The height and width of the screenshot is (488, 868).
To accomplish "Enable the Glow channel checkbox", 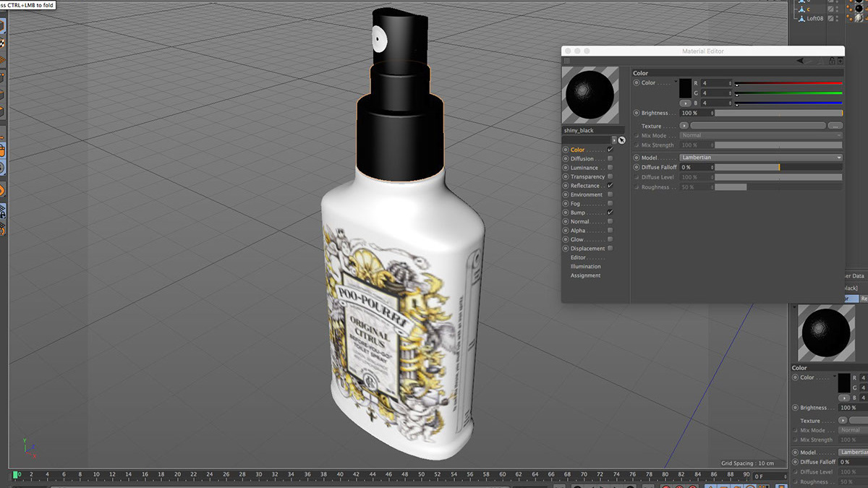I will tap(610, 239).
